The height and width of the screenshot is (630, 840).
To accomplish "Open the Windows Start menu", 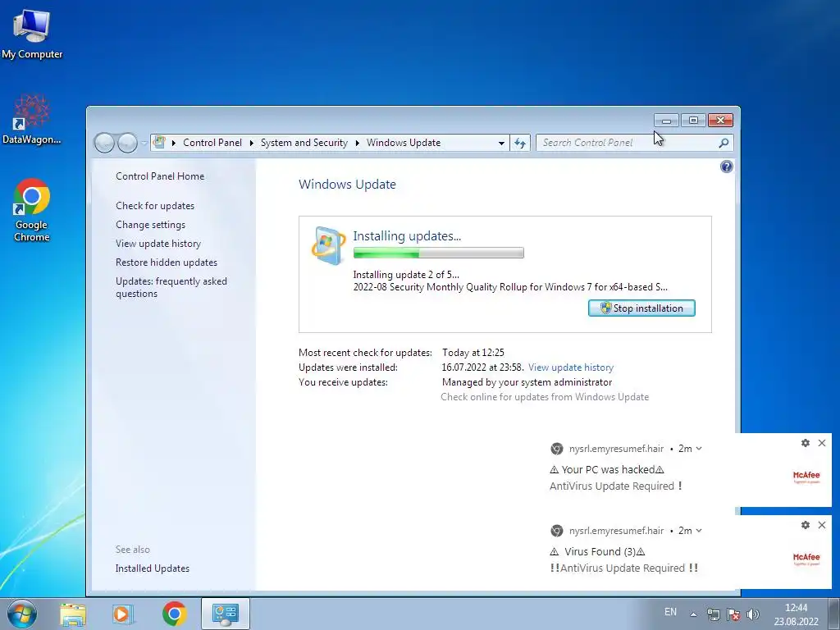I will 22,614.
